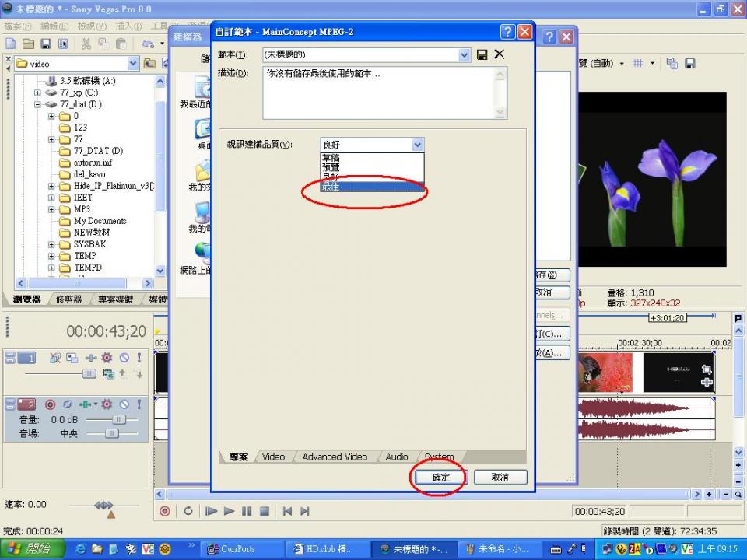Click the delete template X icon
Screen dimensions: 747x560
tap(500, 54)
